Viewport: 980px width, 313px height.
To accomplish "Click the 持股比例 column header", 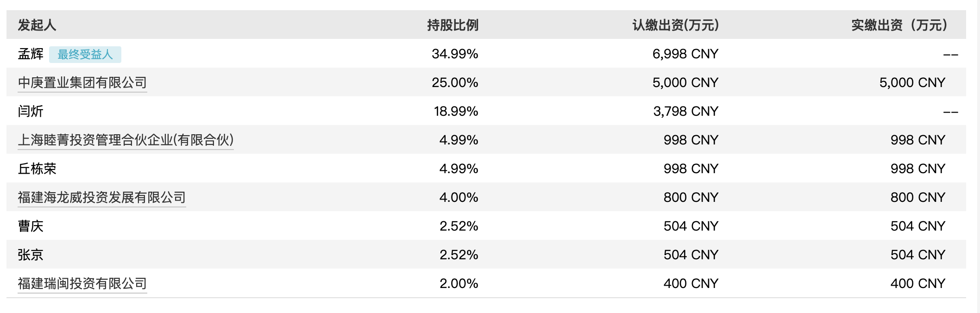I will pyautogui.click(x=452, y=25).
